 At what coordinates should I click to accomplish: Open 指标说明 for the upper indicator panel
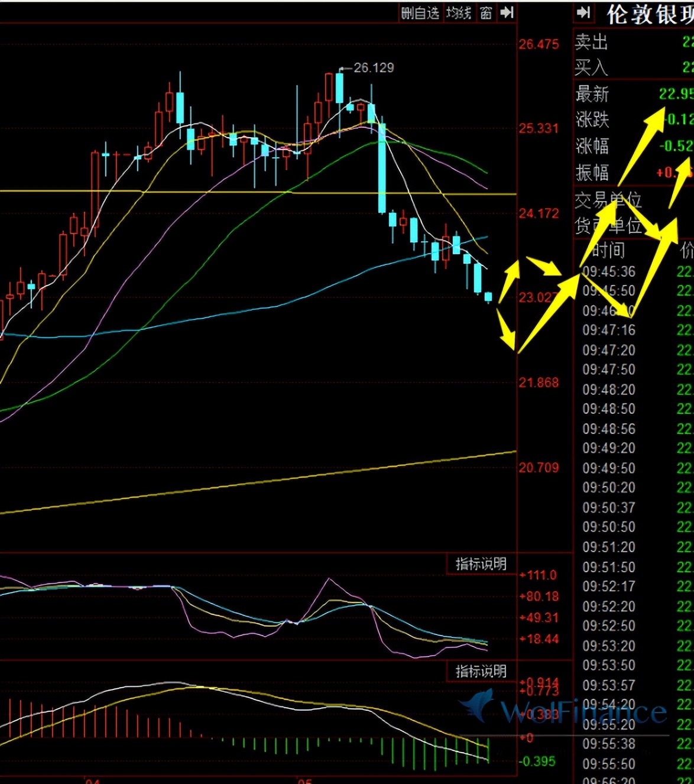click(x=481, y=564)
